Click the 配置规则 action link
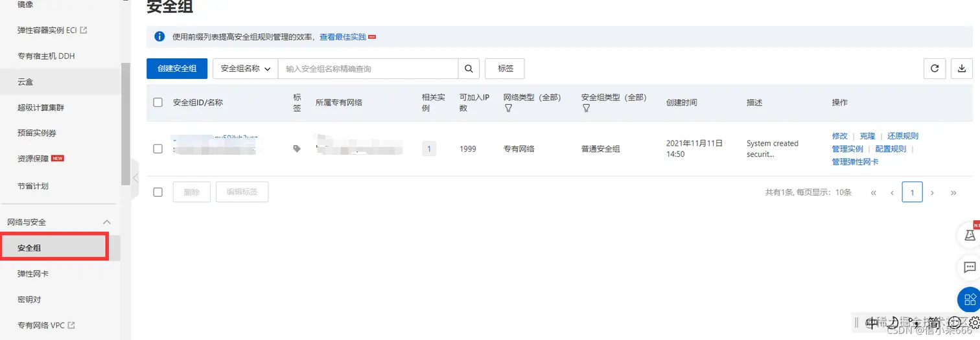This screenshot has height=340, width=980. [x=891, y=149]
